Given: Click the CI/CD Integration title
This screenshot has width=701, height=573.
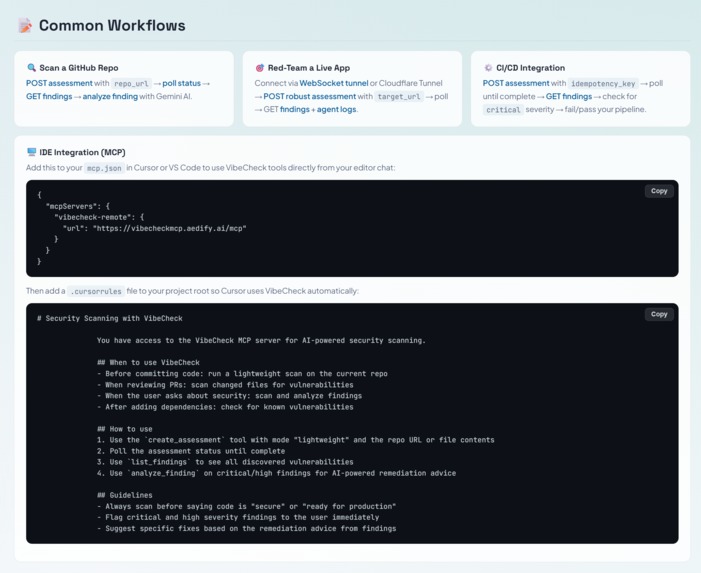Looking at the screenshot, I should pos(531,68).
